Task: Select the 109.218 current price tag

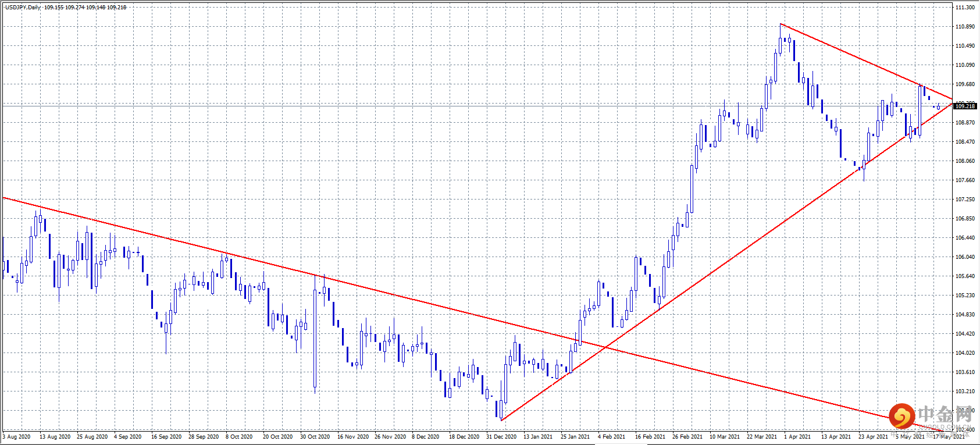Action: [x=965, y=106]
